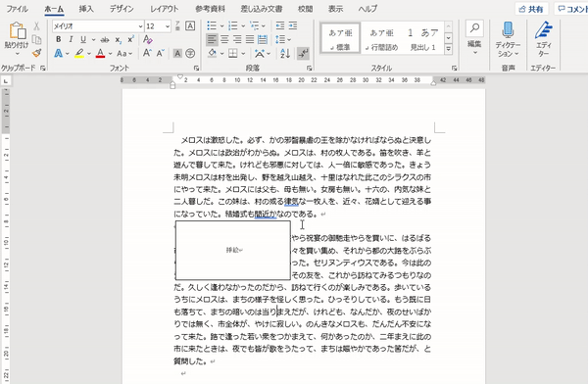Apply the 行間詰め style
This screenshot has width=588, height=384.
coord(381,37)
